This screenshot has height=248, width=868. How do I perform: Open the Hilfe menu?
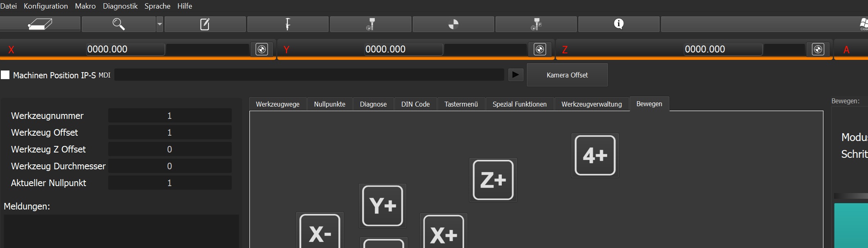(185, 6)
